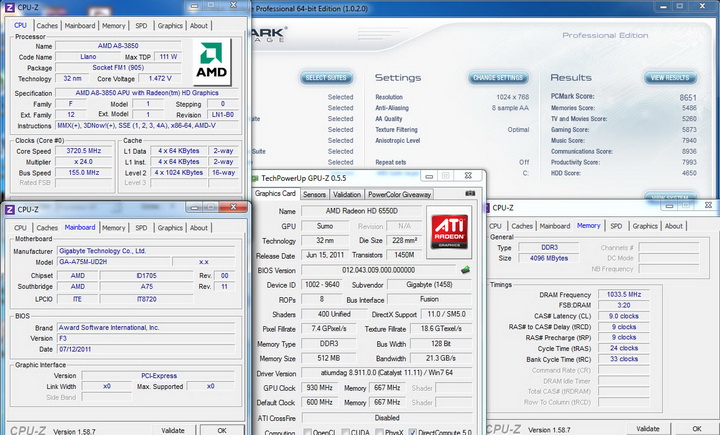Click the ATI CrossFire field showing Disabled

click(387, 418)
